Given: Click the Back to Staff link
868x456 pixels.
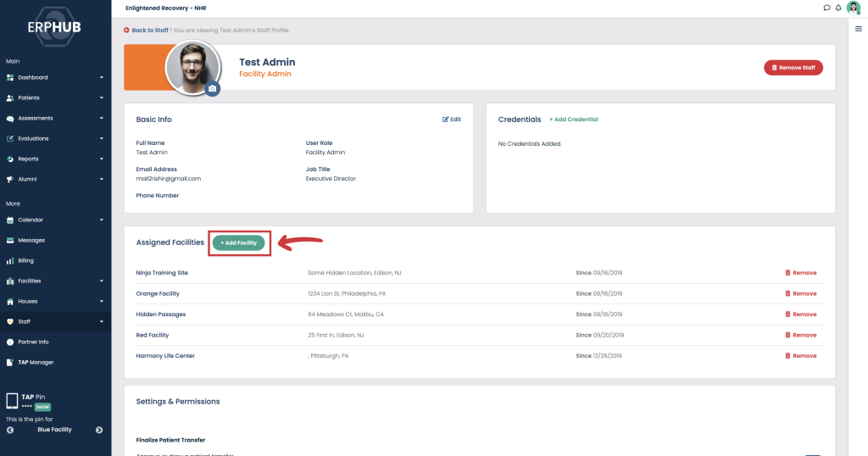Looking at the screenshot, I should pyautogui.click(x=149, y=31).
